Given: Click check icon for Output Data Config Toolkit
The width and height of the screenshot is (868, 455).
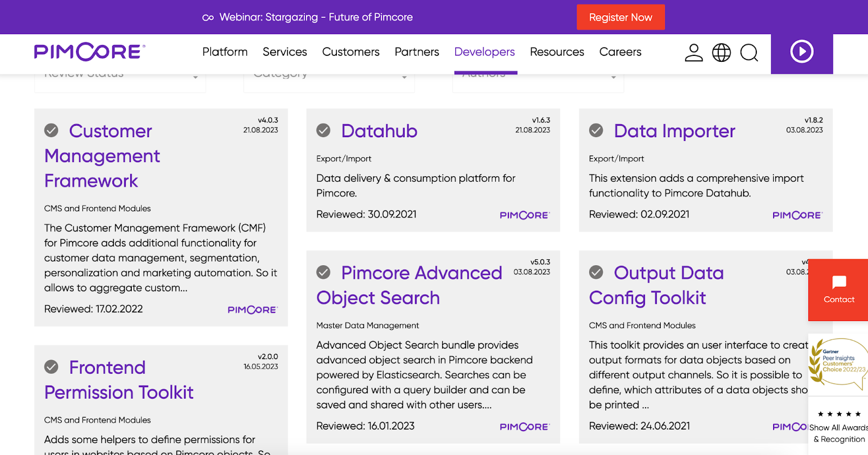Looking at the screenshot, I should (596, 272).
